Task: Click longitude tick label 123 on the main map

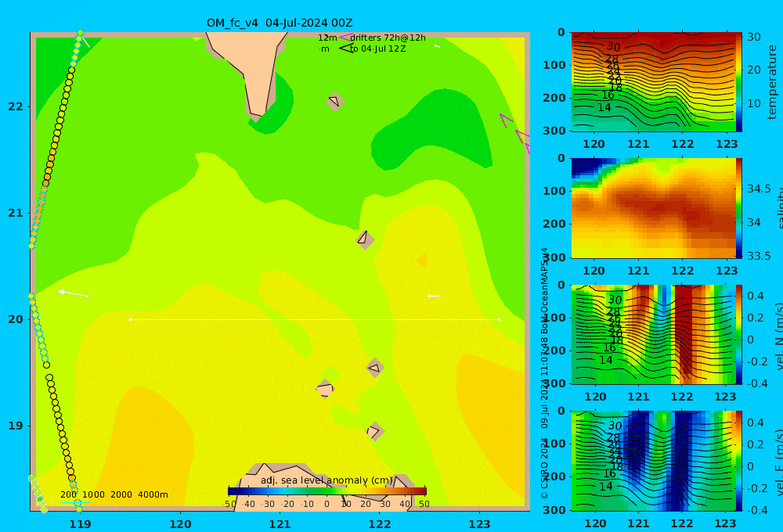Action: click(480, 524)
